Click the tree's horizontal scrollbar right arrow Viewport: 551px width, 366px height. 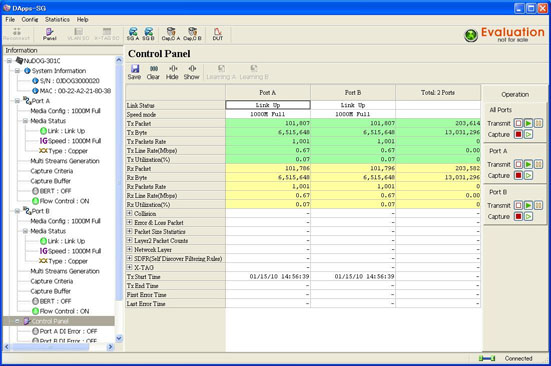coord(110,347)
